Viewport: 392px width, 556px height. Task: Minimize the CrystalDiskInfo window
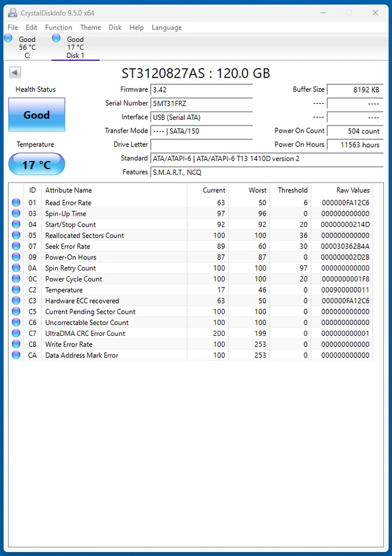pos(323,13)
